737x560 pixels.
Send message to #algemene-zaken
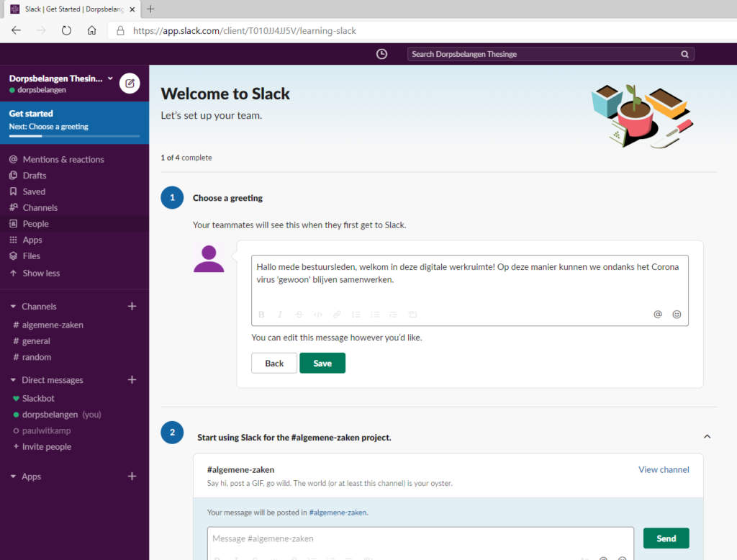tap(666, 538)
